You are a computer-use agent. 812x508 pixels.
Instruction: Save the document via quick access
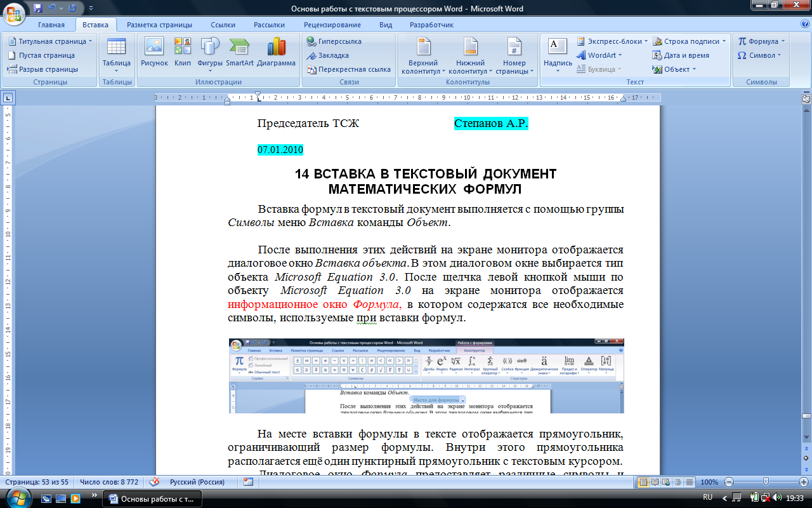click(x=38, y=9)
